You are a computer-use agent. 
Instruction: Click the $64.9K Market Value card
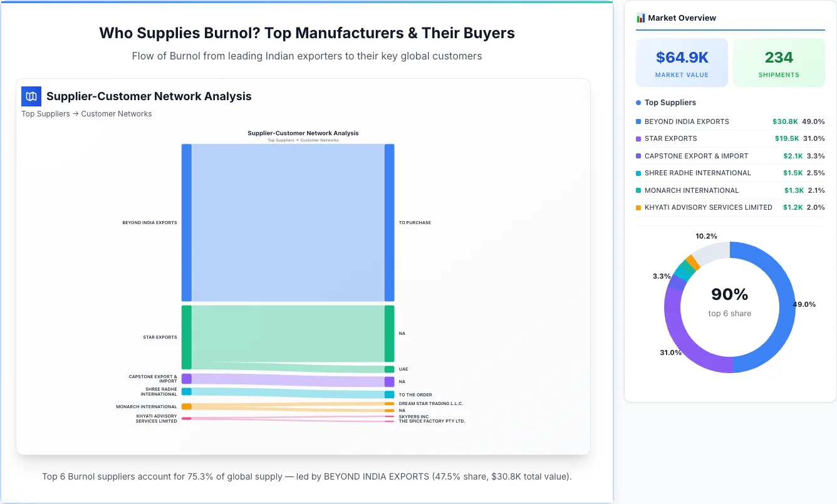(682, 62)
